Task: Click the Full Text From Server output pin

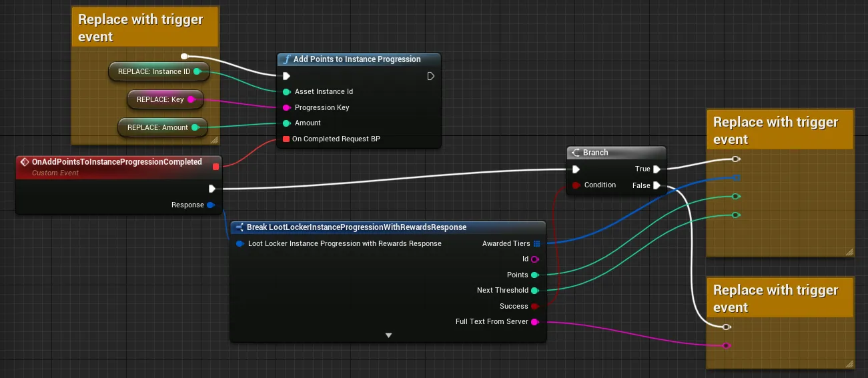Action: click(535, 321)
